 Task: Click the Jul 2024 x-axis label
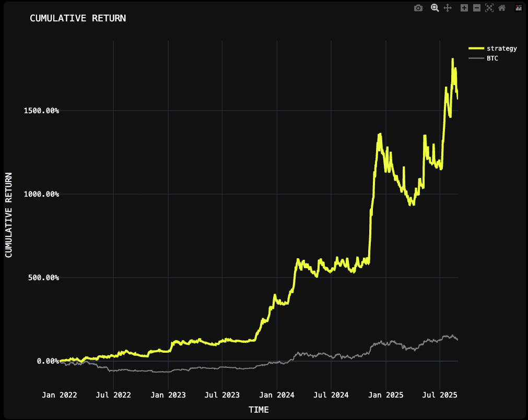(331, 395)
